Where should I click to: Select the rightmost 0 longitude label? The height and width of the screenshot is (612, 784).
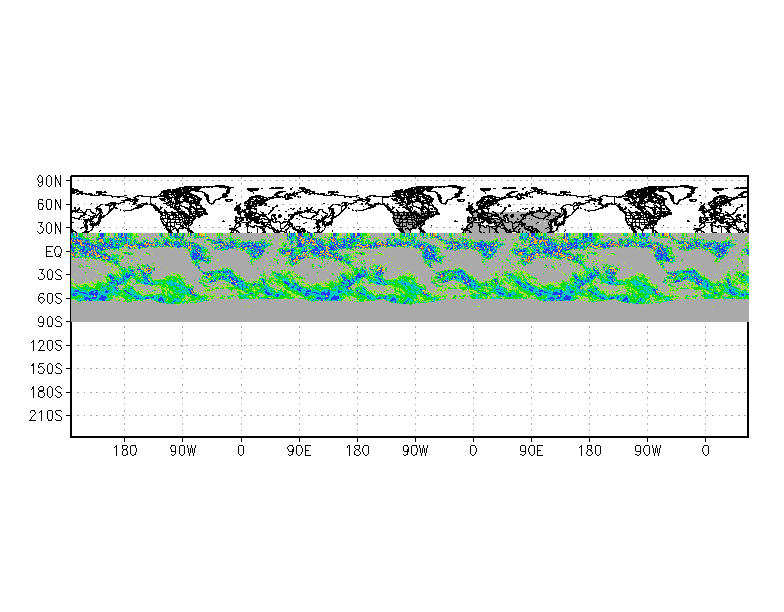(x=706, y=451)
